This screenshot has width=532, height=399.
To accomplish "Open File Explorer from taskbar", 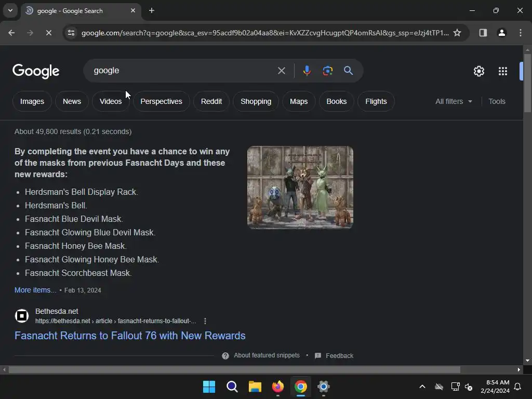I will click(255, 387).
